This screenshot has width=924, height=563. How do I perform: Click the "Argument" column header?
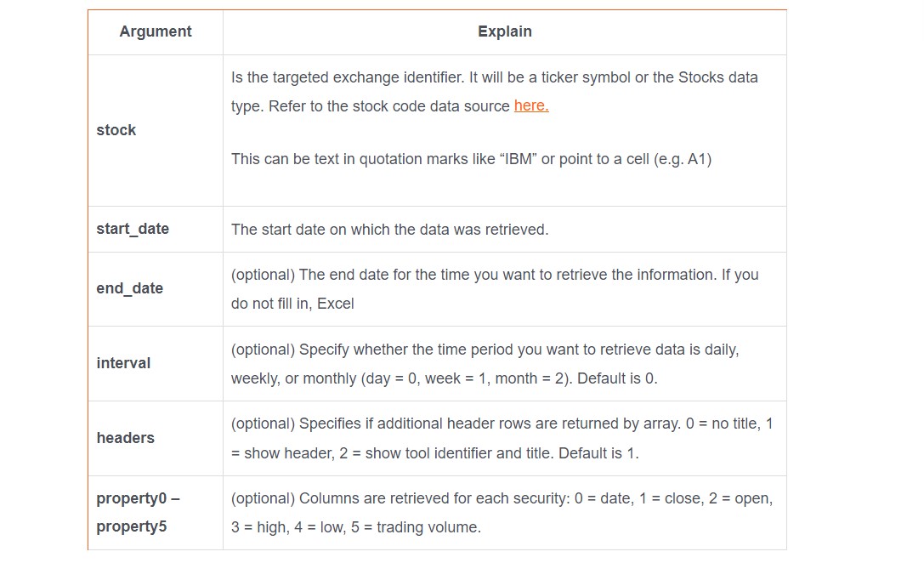pos(156,31)
